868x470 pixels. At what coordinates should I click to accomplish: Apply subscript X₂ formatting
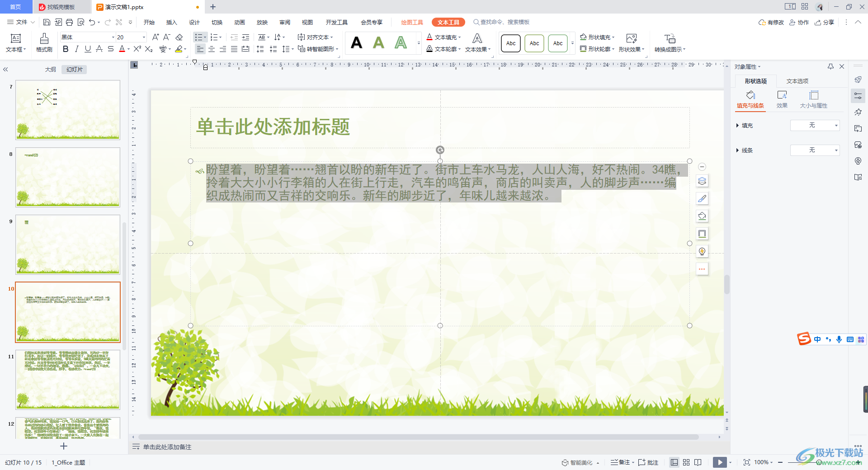click(149, 49)
